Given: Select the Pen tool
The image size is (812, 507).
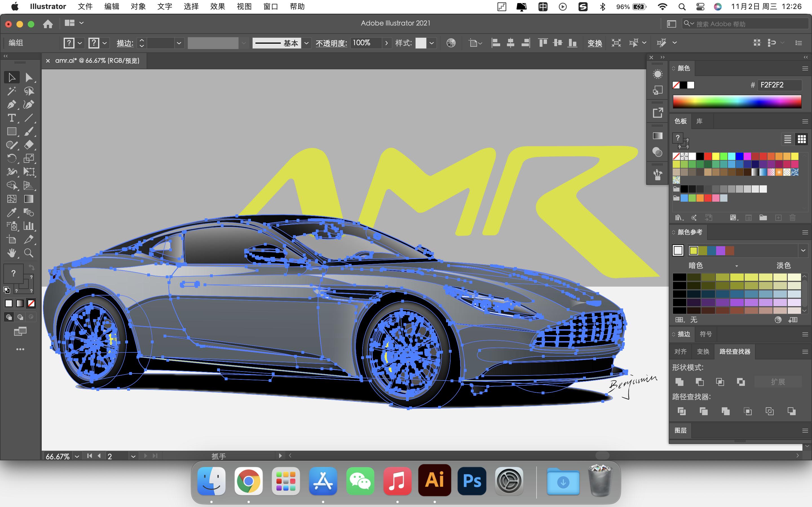Looking at the screenshot, I should (x=11, y=104).
